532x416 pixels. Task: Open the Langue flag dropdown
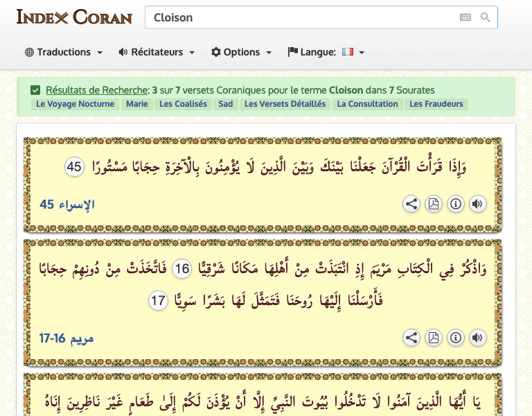pyautogui.click(x=326, y=52)
